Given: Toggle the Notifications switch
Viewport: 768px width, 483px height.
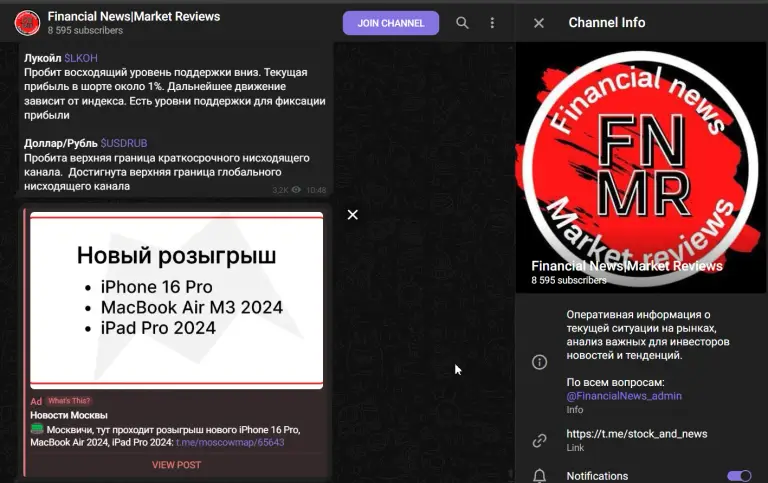Looking at the screenshot, I should pyautogui.click(x=739, y=476).
